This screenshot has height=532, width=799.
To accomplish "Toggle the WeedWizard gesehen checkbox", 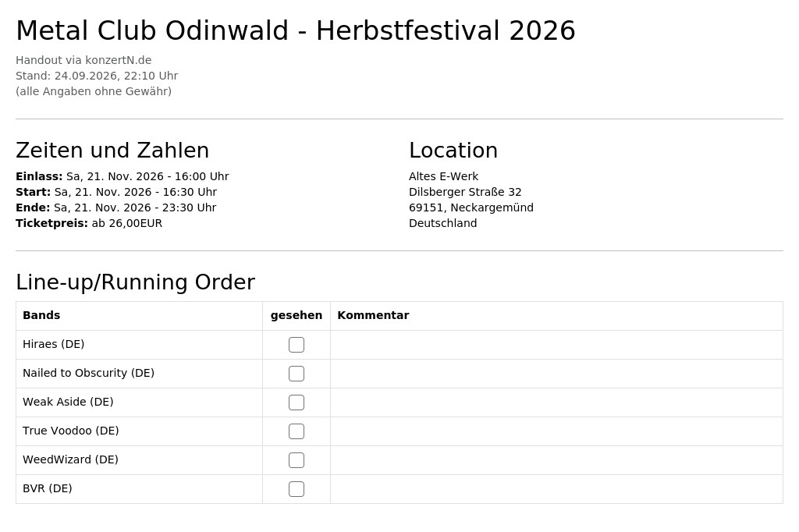I will tap(296, 460).
